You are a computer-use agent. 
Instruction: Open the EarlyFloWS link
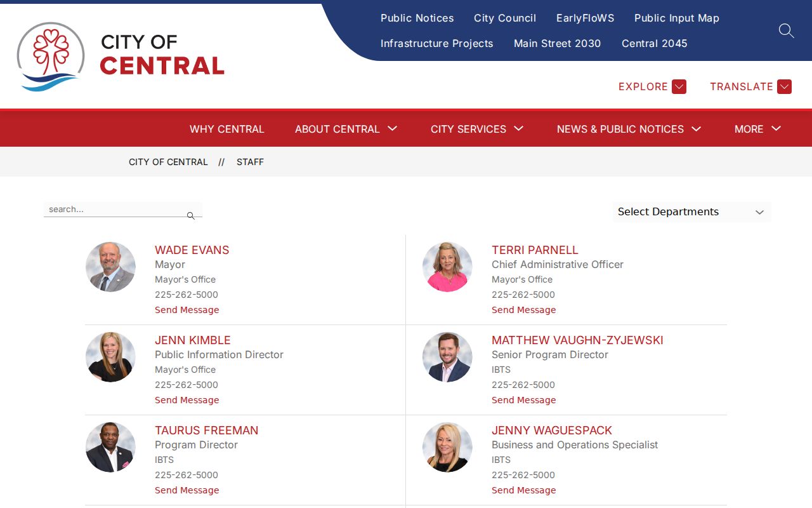(x=585, y=18)
